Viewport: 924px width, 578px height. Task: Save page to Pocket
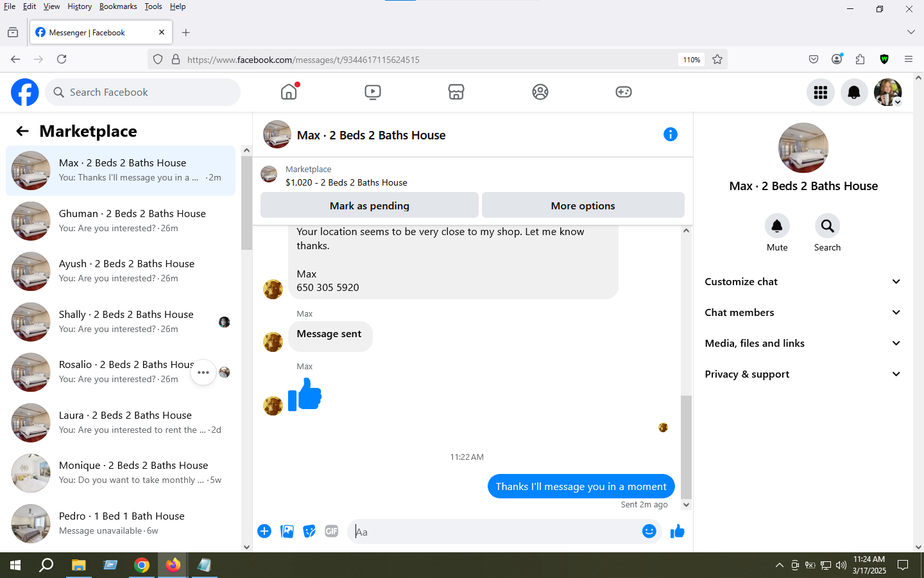[814, 59]
